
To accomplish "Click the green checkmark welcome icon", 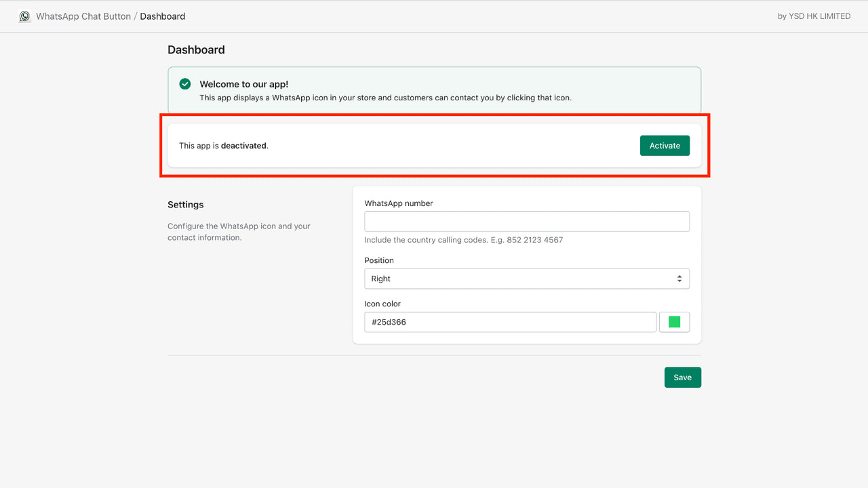I will pos(185,84).
